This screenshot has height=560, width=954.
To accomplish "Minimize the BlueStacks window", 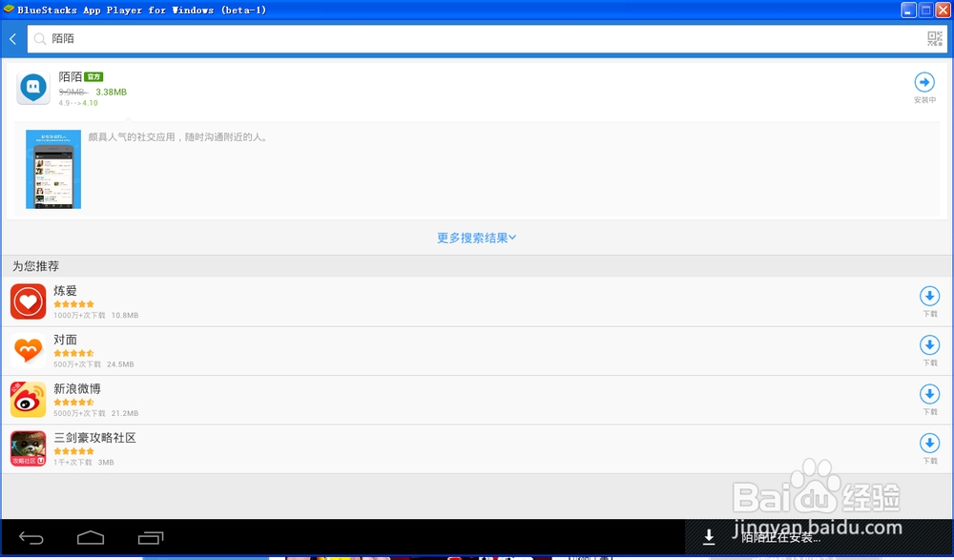I will tap(909, 10).
